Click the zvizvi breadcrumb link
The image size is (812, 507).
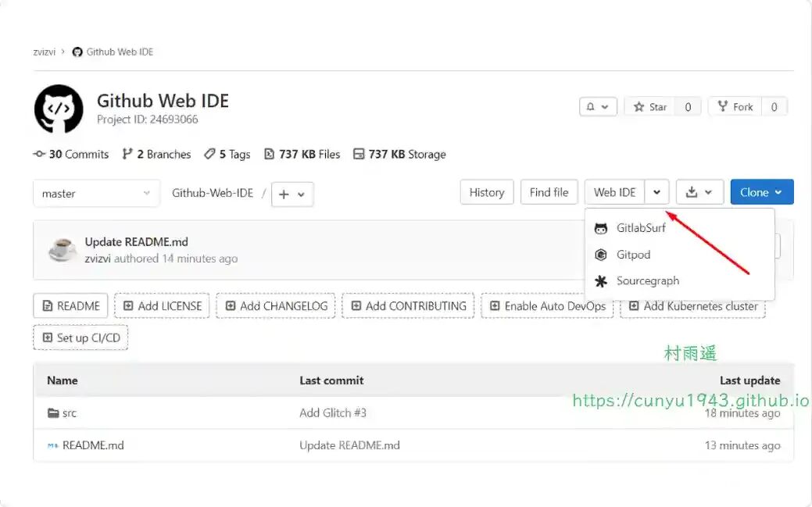pos(44,52)
